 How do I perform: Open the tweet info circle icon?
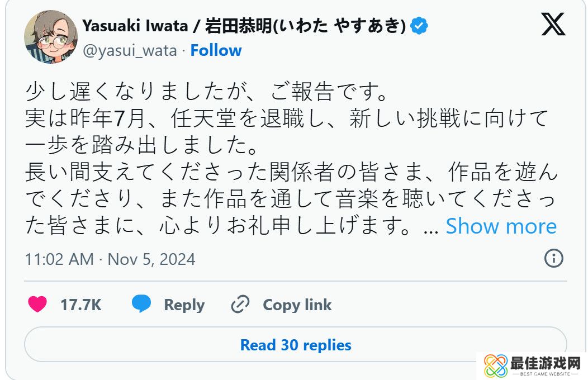(553, 258)
